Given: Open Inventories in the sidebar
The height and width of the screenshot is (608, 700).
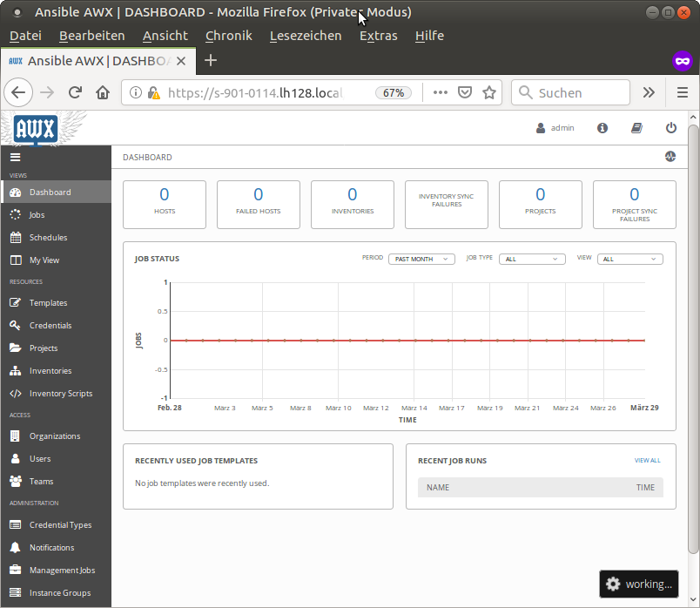Looking at the screenshot, I should pos(56,371).
